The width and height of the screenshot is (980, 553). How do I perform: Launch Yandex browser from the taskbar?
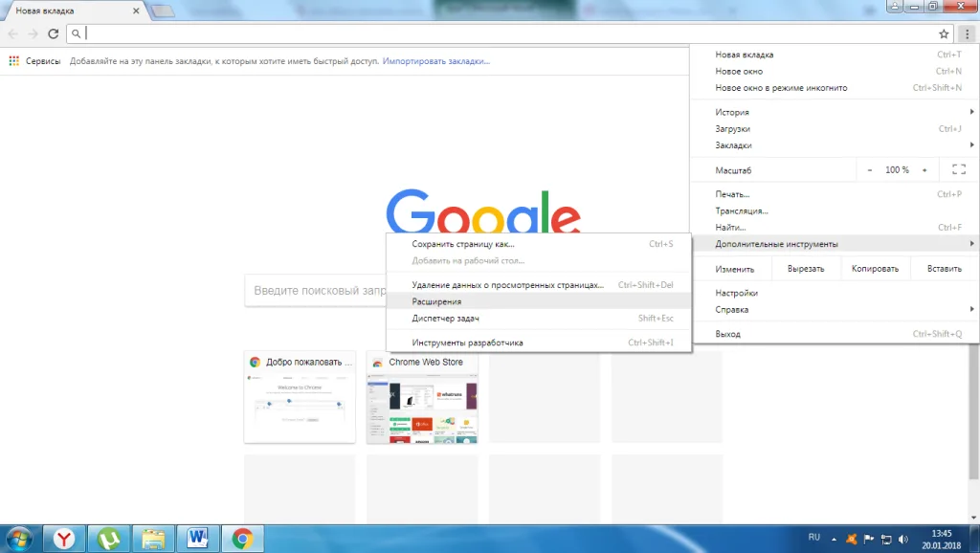coord(64,539)
